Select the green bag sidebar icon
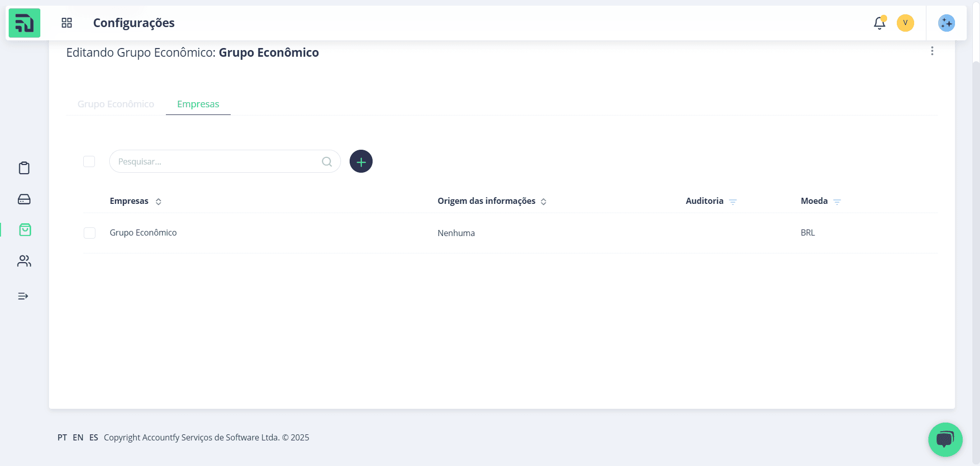Image resolution: width=980 pixels, height=466 pixels. point(25,230)
